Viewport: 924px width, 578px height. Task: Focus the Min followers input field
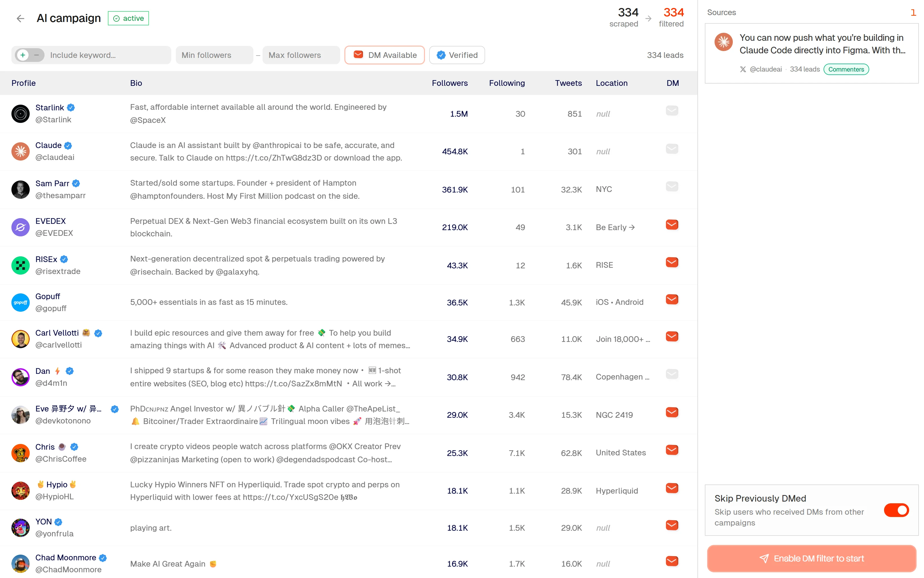(214, 55)
